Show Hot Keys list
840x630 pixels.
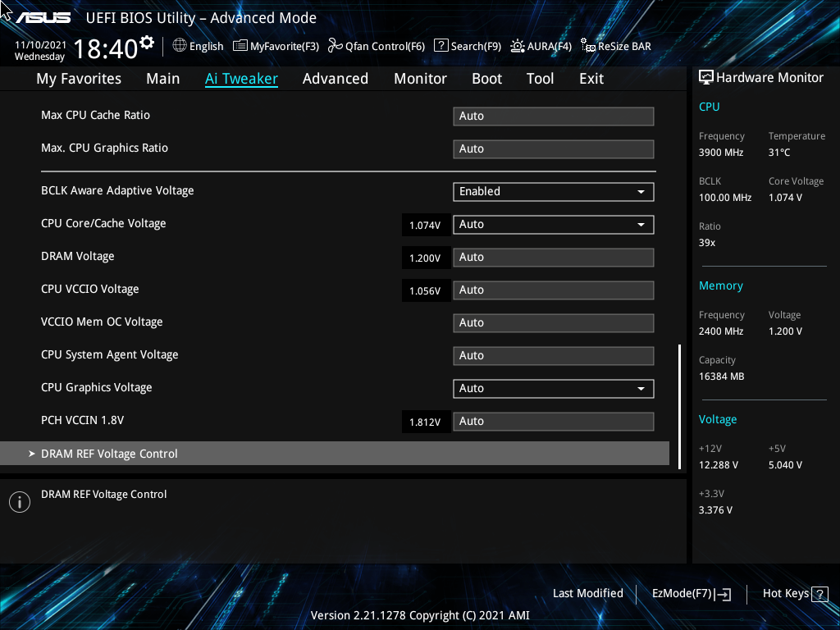point(795,594)
